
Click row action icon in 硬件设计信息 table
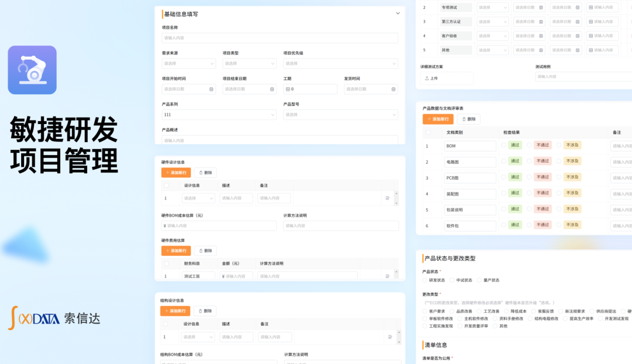[387, 198]
